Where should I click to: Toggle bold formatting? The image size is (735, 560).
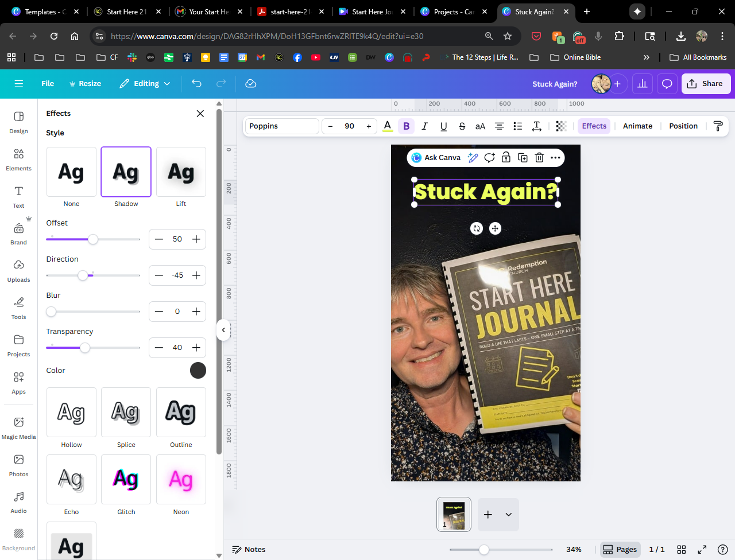[x=407, y=126]
